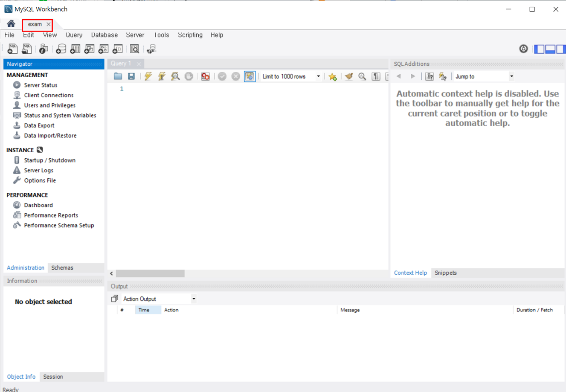
Task: Switch to the Snippets tab
Action: pos(446,273)
